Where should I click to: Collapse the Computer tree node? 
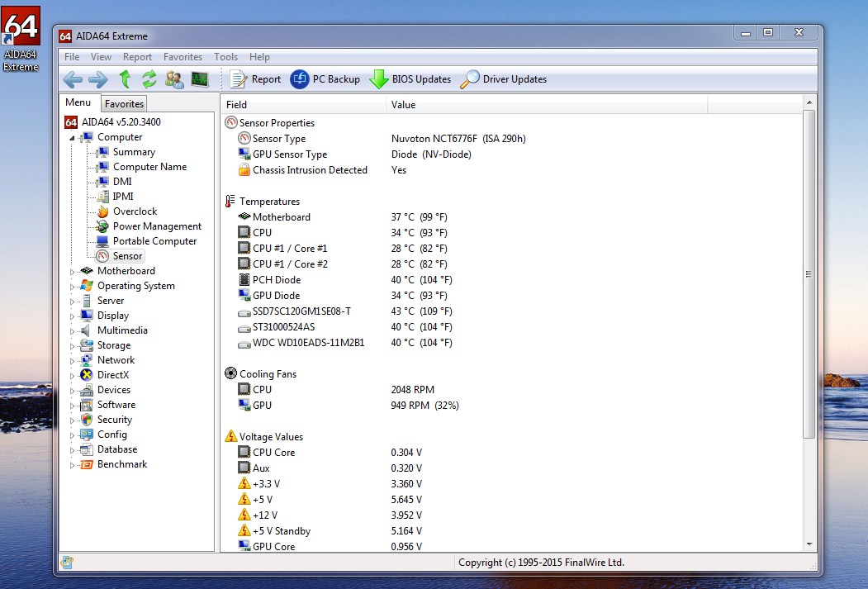pos(72,138)
